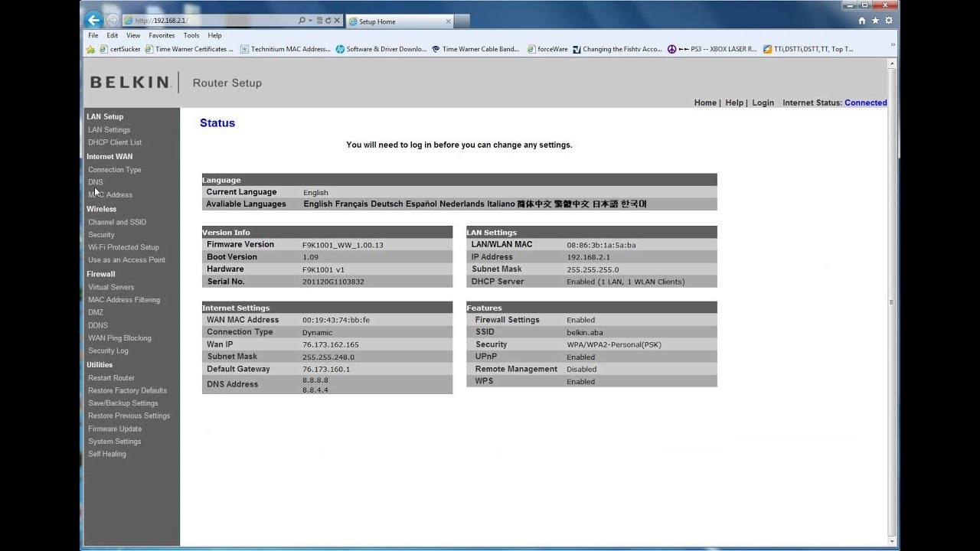Click the page vertical scrollbar
This screenshot has width=980, height=551.
(x=892, y=302)
